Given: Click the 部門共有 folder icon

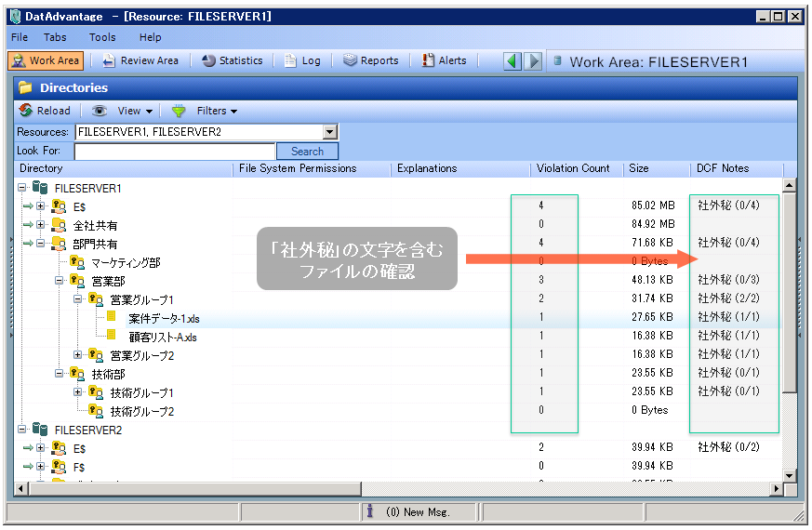Looking at the screenshot, I should tap(59, 244).
